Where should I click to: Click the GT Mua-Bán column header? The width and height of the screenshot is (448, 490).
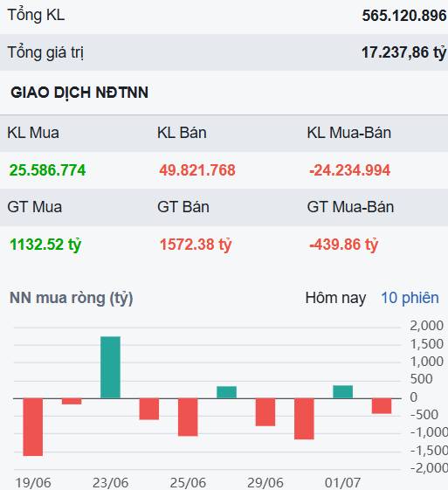(350, 207)
